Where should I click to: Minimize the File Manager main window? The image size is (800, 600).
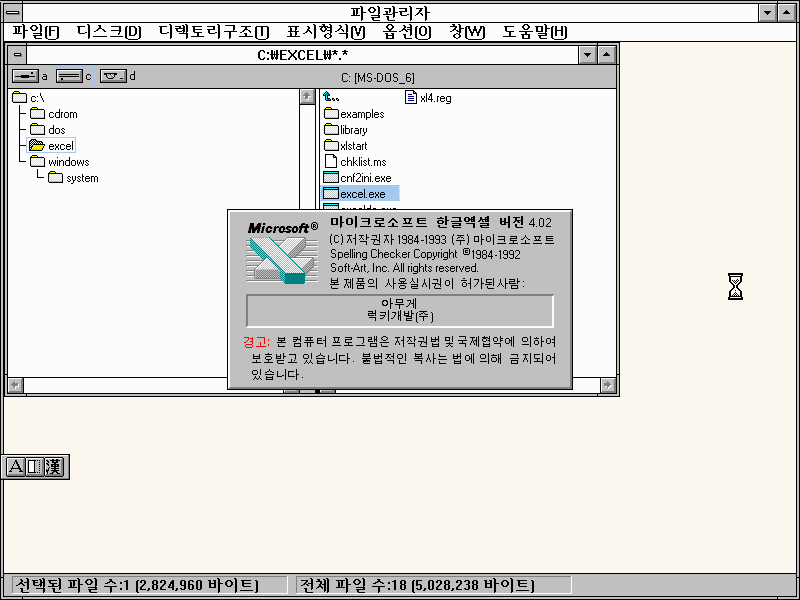point(767,12)
